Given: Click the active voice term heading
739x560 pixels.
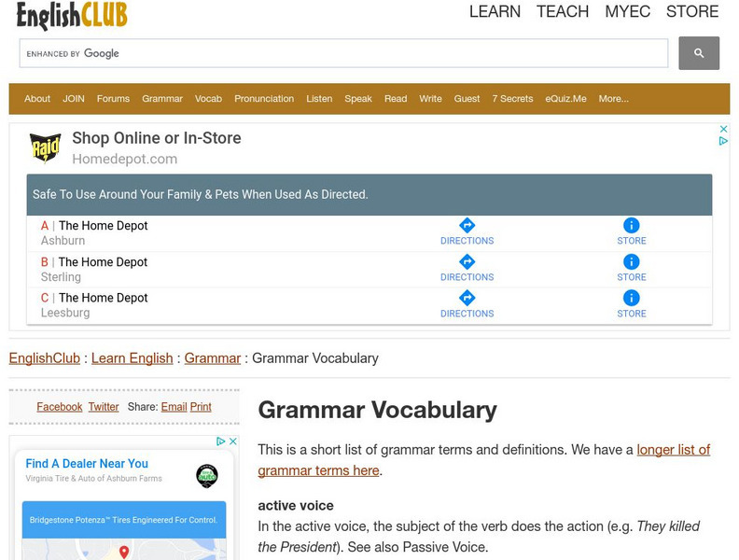Looking at the screenshot, I should 296,506.
